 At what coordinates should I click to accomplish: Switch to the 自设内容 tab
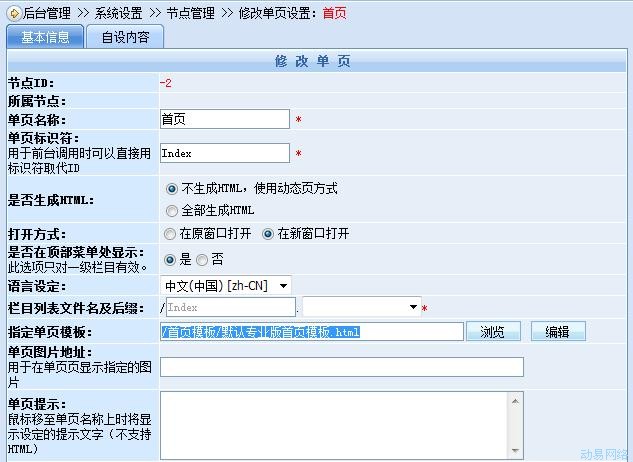[x=127, y=37]
